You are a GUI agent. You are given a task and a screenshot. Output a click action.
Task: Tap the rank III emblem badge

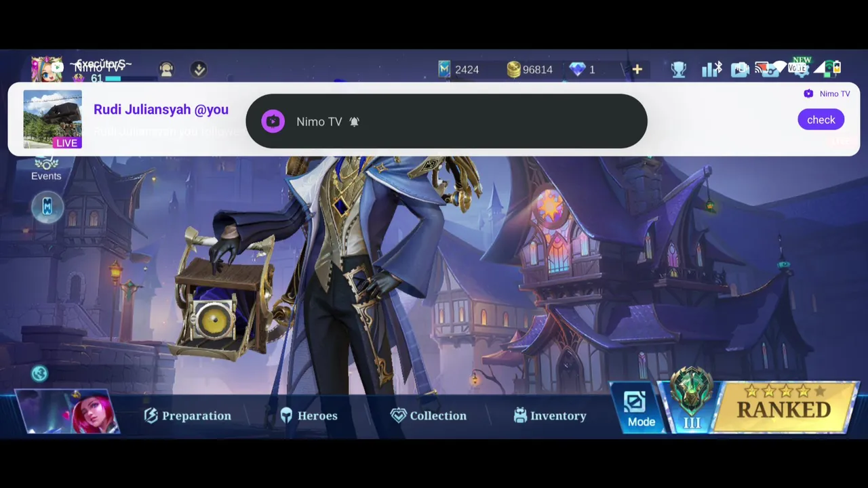click(x=692, y=400)
